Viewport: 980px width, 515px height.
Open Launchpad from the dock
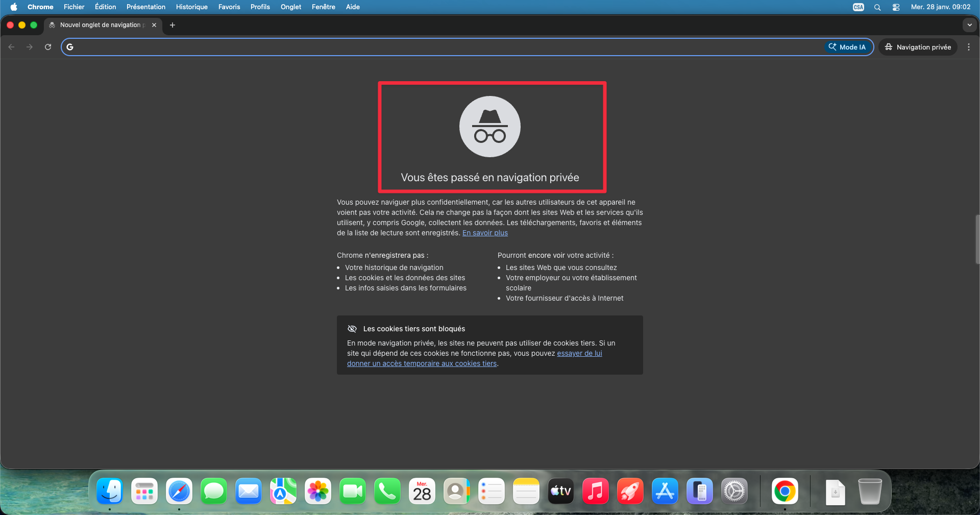click(144, 491)
